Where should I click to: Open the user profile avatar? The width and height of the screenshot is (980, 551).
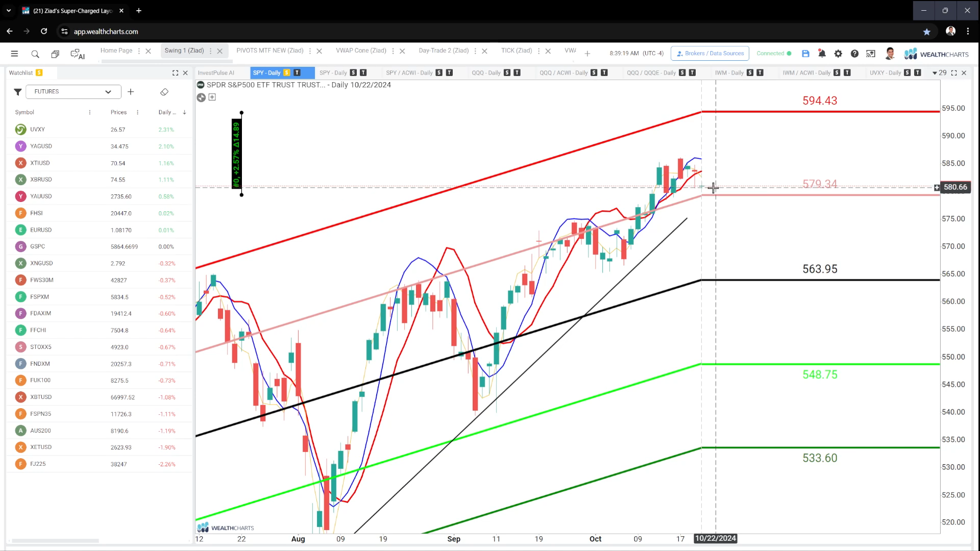890,54
